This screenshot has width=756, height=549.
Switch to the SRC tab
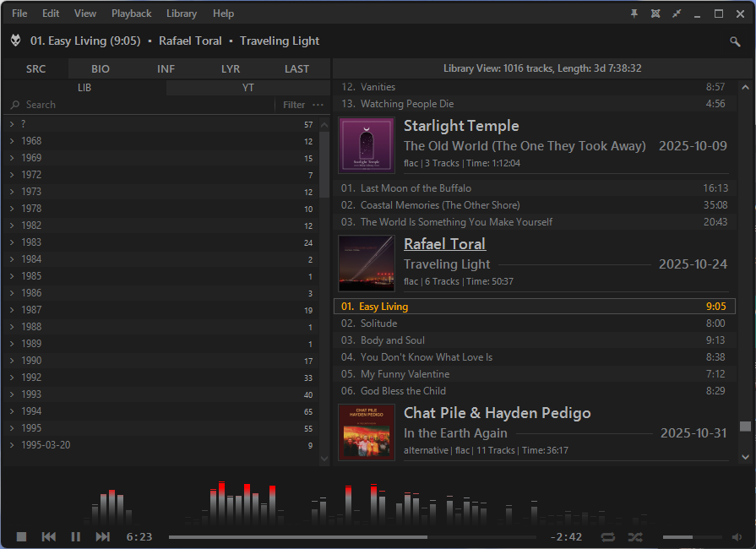pyautogui.click(x=35, y=69)
